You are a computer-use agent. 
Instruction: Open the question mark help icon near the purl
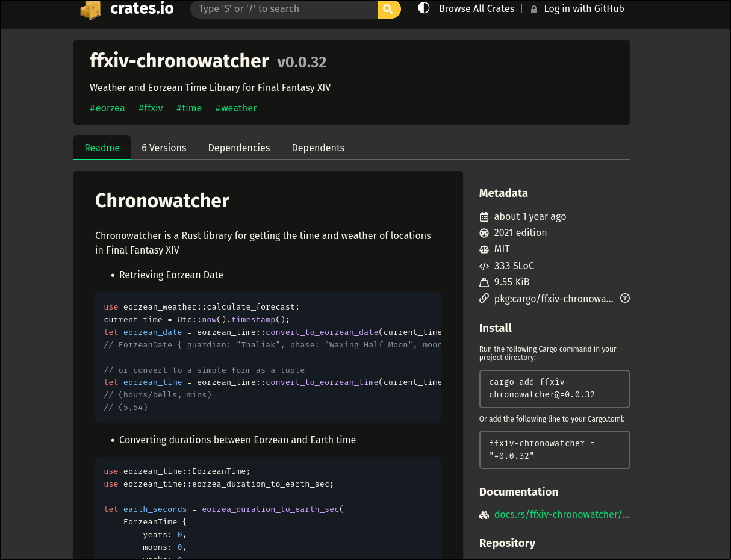(624, 298)
